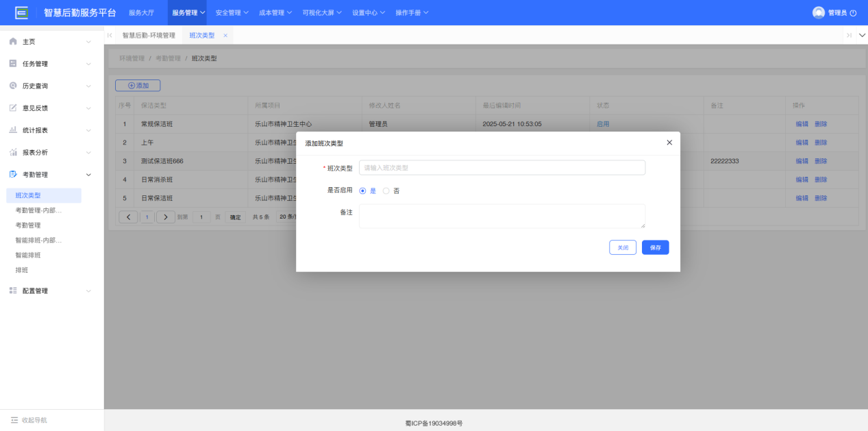Click the 任务管理 sidebar icon
This screenshot has width=868, height=431.
[x=13, y=64]
